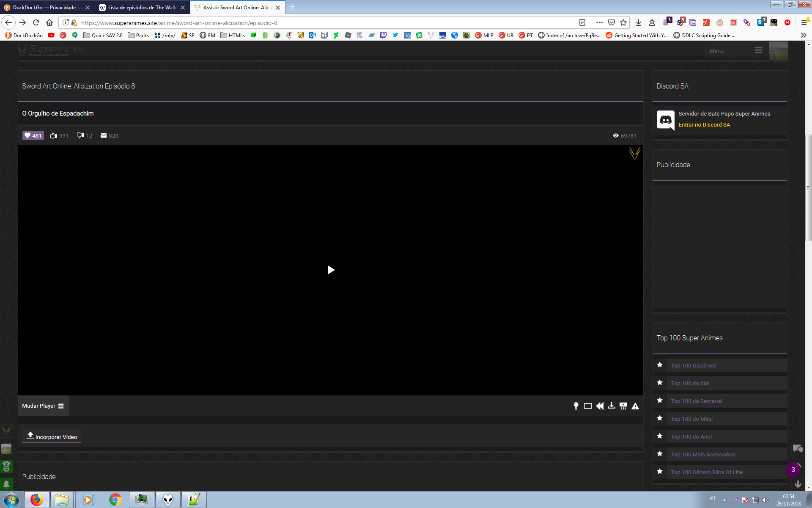Go to previous episode double-arrow icon
This screenshot has height=508, width=812.
(599, 406)
